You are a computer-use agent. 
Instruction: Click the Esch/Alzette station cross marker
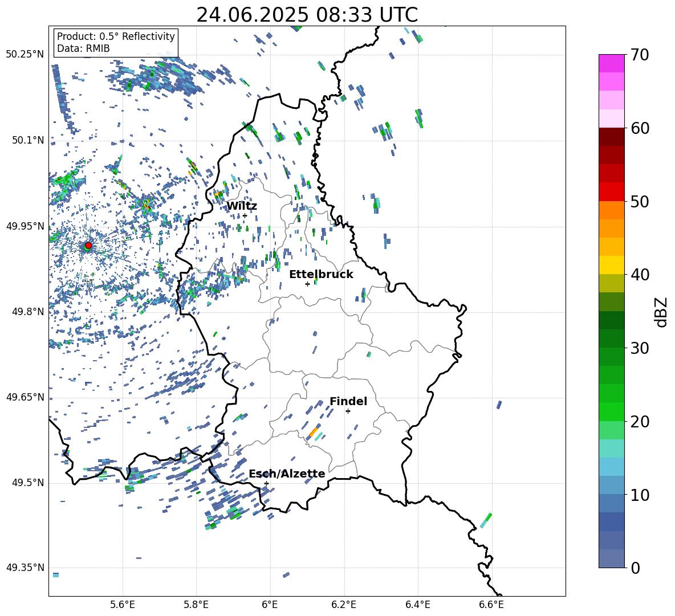266,483
